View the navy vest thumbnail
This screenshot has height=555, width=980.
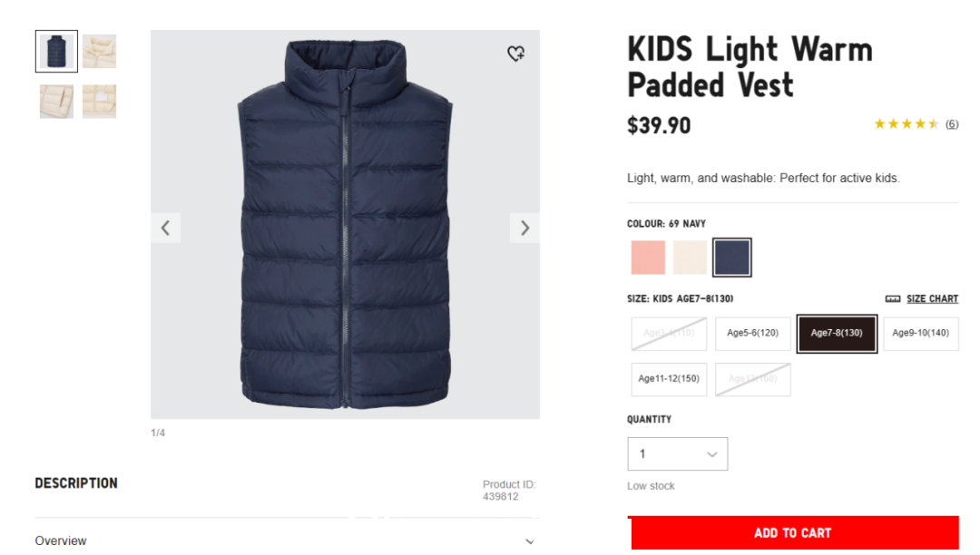click(x=56, y=51)
